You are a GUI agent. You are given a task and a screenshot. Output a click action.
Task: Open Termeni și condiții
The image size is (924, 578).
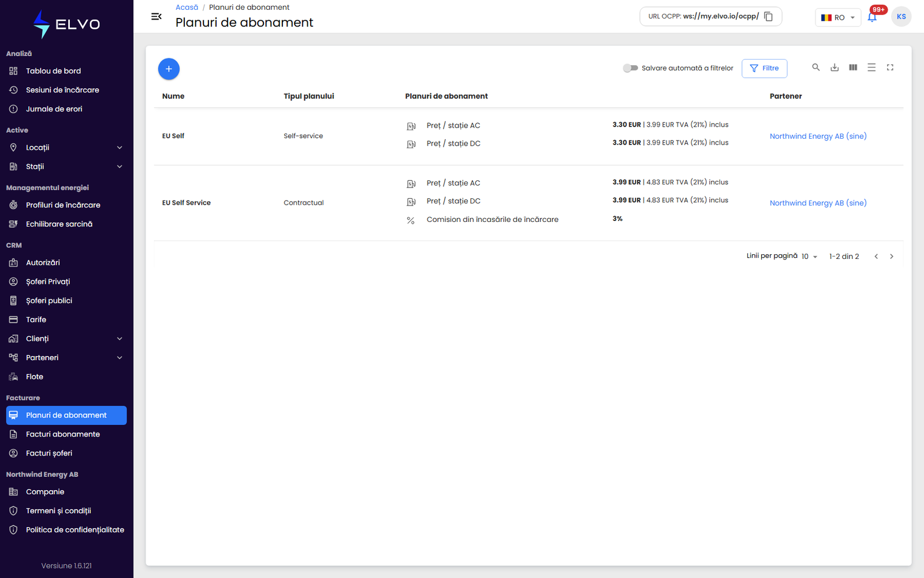[x=66, y=511]
